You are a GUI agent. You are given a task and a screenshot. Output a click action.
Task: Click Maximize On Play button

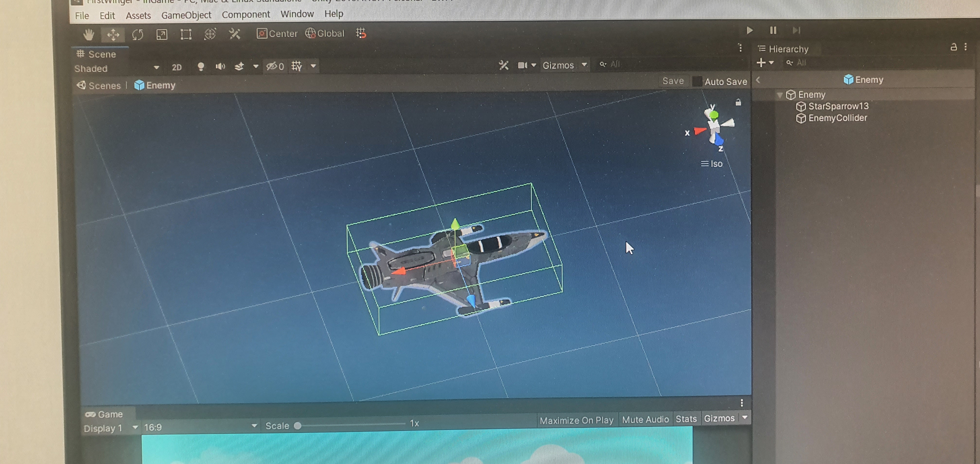pyautogui.click(x=576, y=420)
